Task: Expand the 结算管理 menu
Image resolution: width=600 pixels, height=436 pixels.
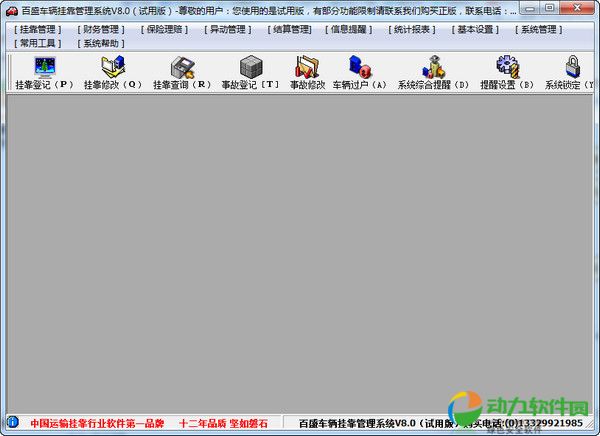Action: tap(290, 30)
